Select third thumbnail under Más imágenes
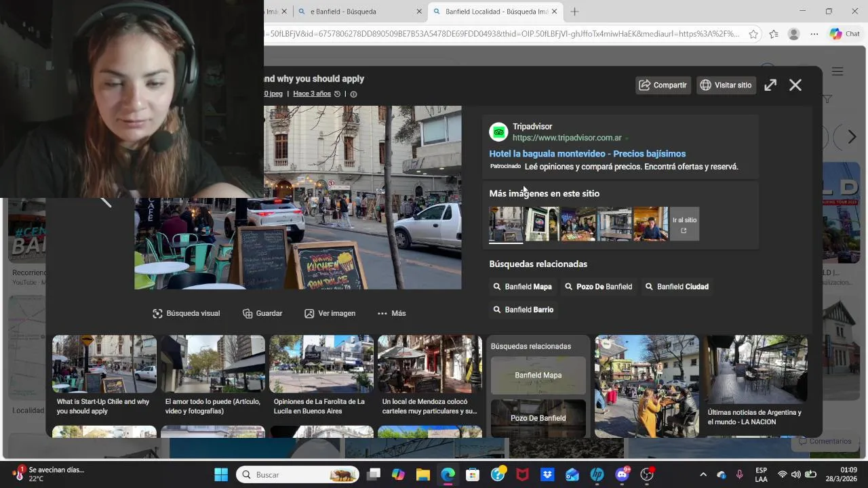868x488 pixels. (578, 224)
